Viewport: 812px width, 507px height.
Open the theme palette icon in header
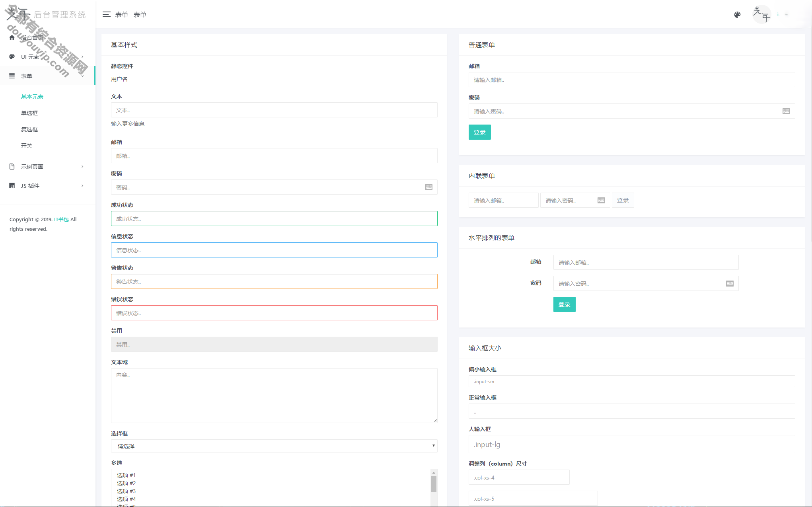[x=737, y=15]
